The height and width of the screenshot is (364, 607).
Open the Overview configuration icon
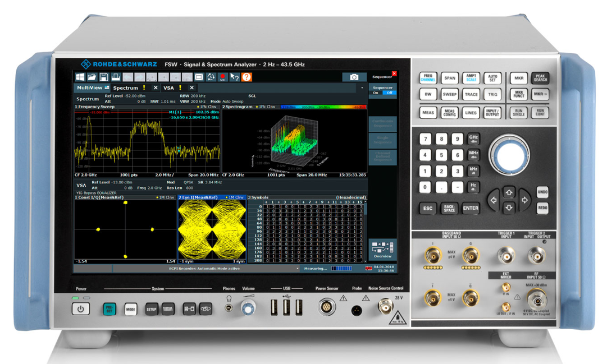tap(382, 250)
